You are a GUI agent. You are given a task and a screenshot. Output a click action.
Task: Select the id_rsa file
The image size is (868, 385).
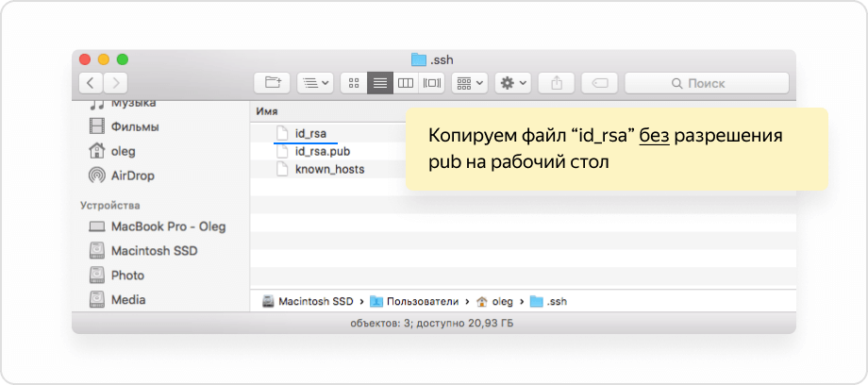(310, 133)
